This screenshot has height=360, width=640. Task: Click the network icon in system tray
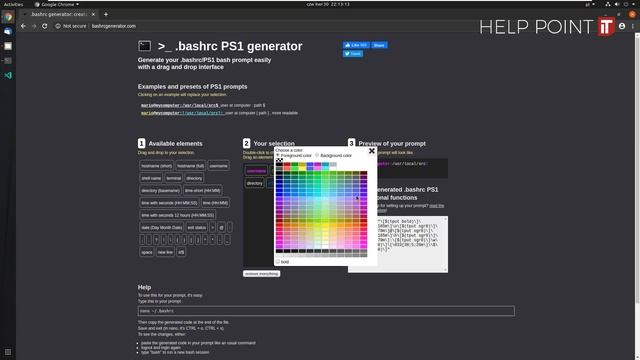click(607, 4)
